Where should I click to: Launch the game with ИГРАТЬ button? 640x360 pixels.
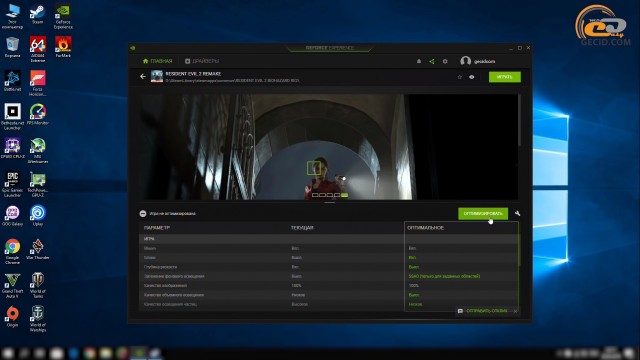pyautogui.click(x=505, y=77)
